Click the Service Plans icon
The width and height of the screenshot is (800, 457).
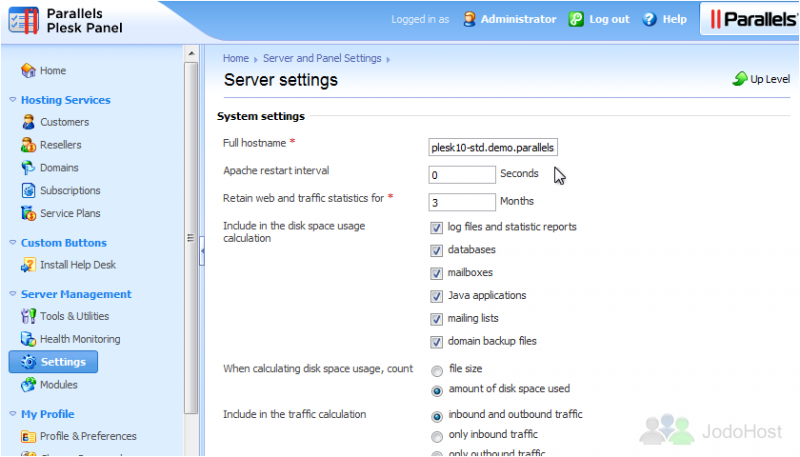pyautogui.click(x=28, y=213)
